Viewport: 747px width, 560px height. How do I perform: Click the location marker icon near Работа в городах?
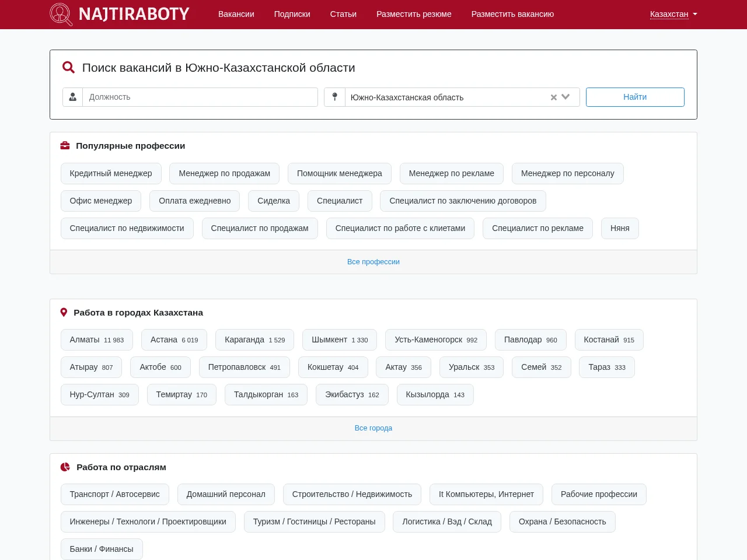click(x=64, y=313)
